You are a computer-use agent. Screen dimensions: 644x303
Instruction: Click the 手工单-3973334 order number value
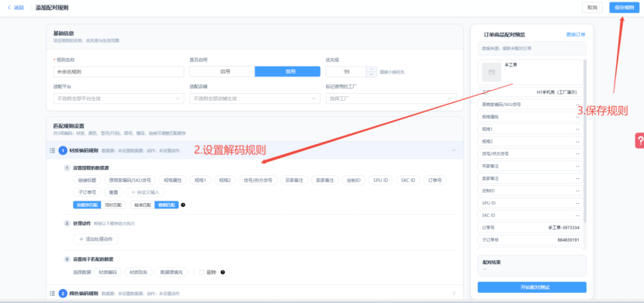pyautogui.click(x=564, y=228)
